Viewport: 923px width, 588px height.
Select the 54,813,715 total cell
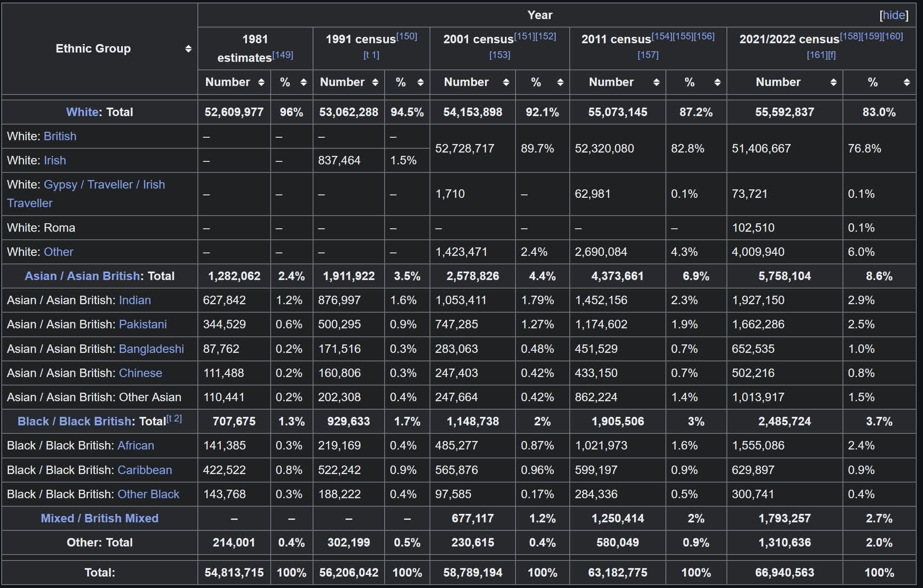pyautogui.click(x=234, y=572)
